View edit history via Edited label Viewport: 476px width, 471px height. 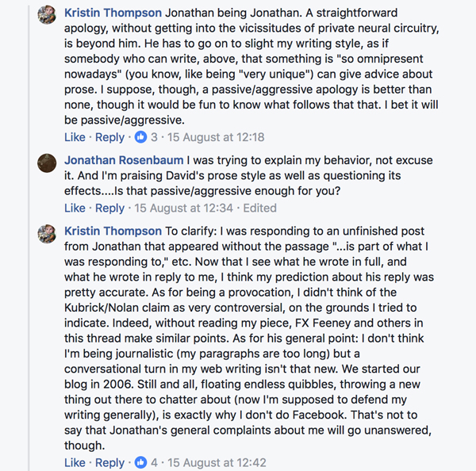(x=259, y=208)
